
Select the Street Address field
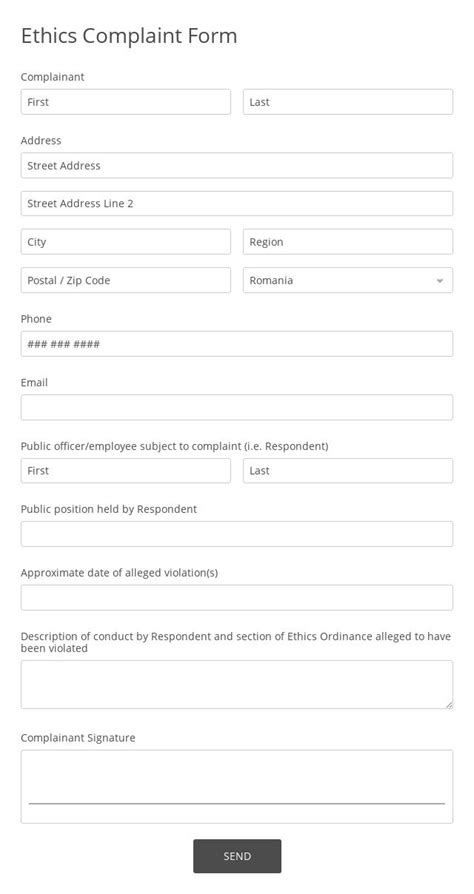[x=237, y=165]
